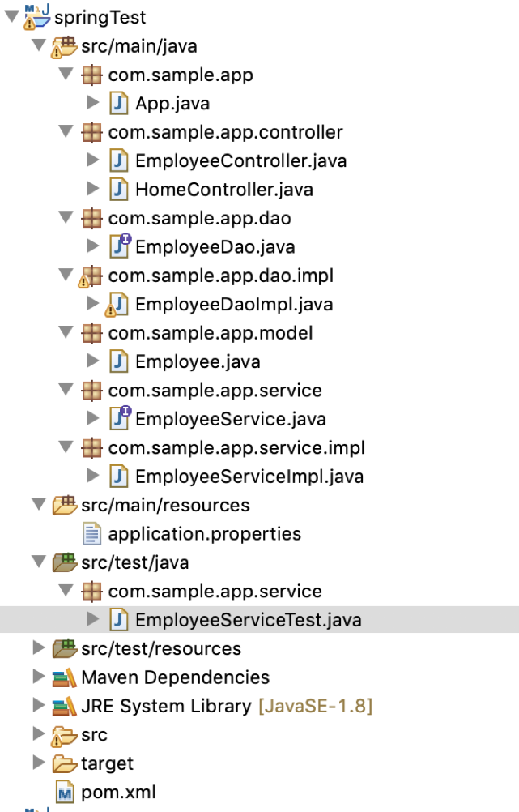This screenshot has height=812, width=519.
Task: Click the interface icon next to EmployeeDao.java
Action: click(118, 246)
